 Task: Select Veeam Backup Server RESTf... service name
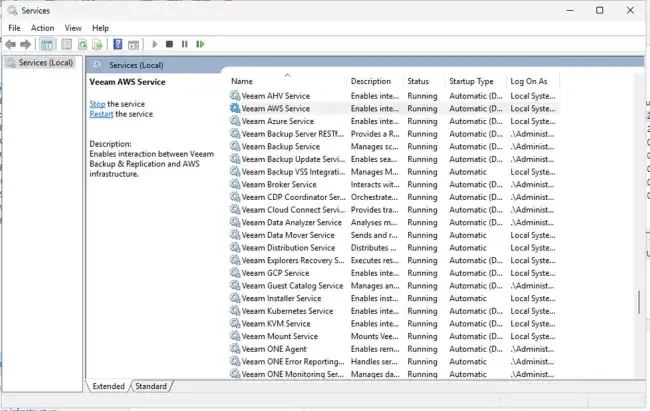pyautogui.click(x=293, y=134)
